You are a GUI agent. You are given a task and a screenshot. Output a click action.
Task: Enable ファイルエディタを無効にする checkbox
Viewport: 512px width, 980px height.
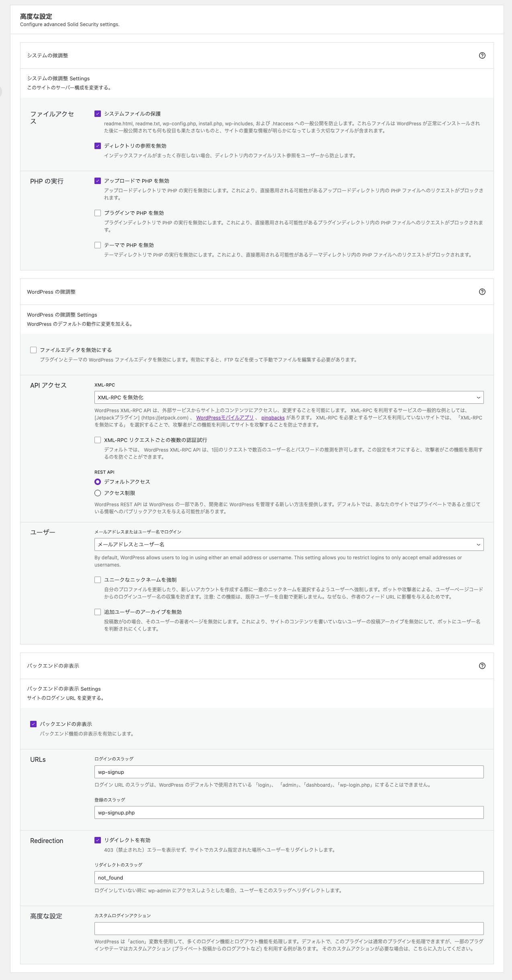(33, 350)
